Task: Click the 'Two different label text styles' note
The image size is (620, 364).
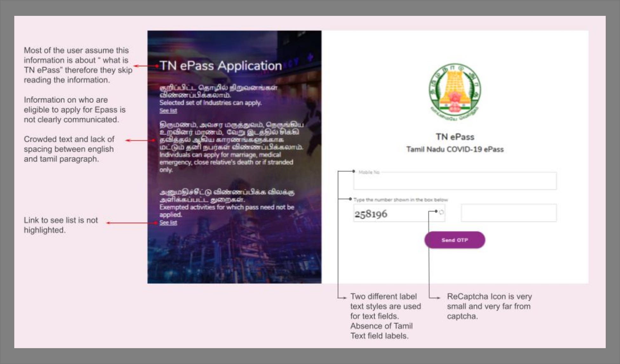Action: coord(385,316)
